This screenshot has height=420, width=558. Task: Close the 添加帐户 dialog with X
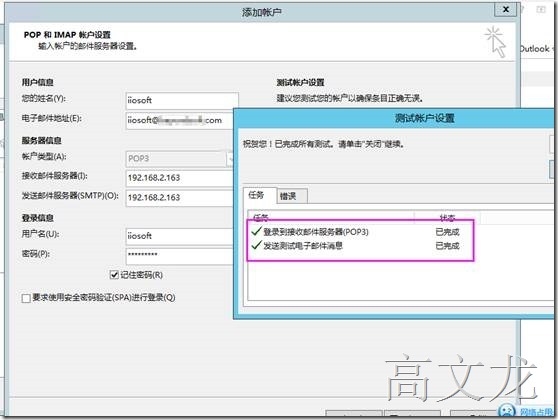(x=505, y=10)
